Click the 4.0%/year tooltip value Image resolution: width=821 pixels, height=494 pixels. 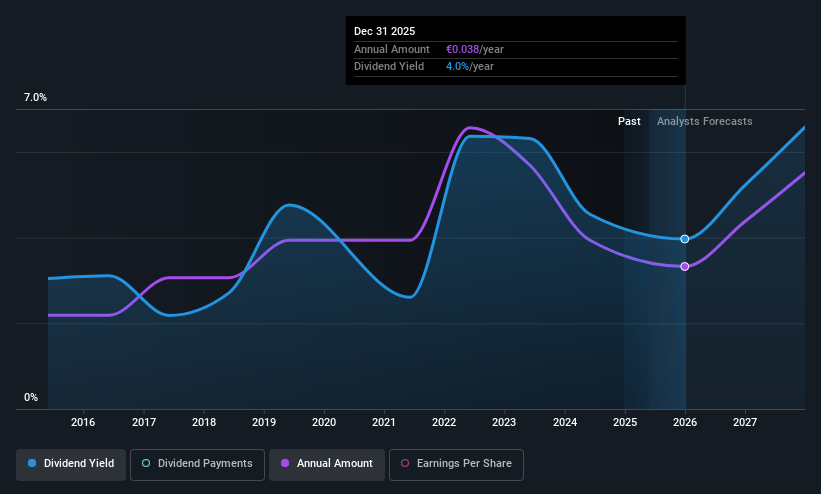pos(470,67)
